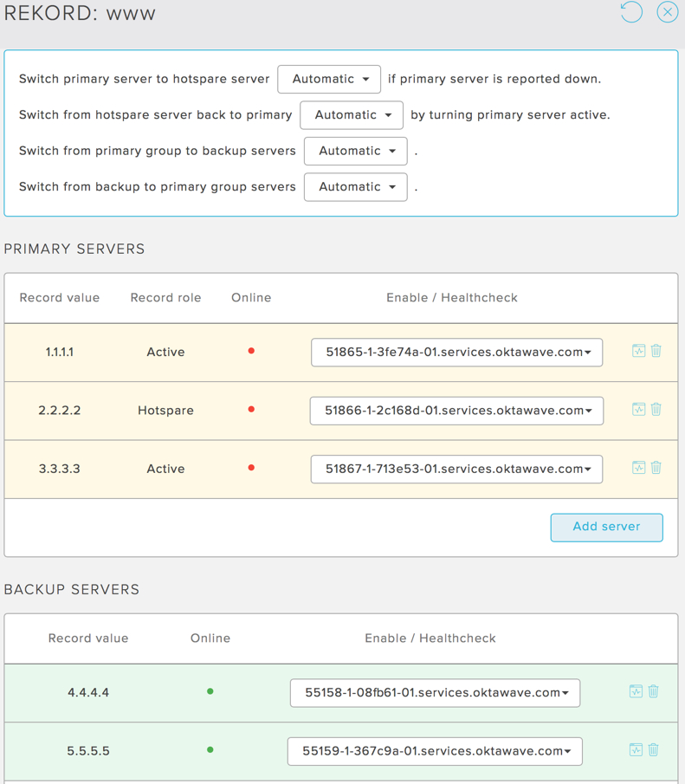Open healthcheck chart icon for 2.2.2.2
Screen dimensions: 685x784
coord(638,410)
